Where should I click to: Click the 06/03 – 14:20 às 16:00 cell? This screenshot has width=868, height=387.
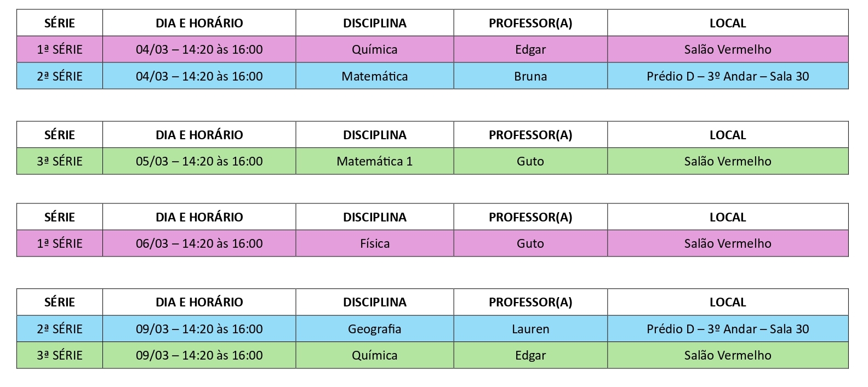[x=199, y=243]
